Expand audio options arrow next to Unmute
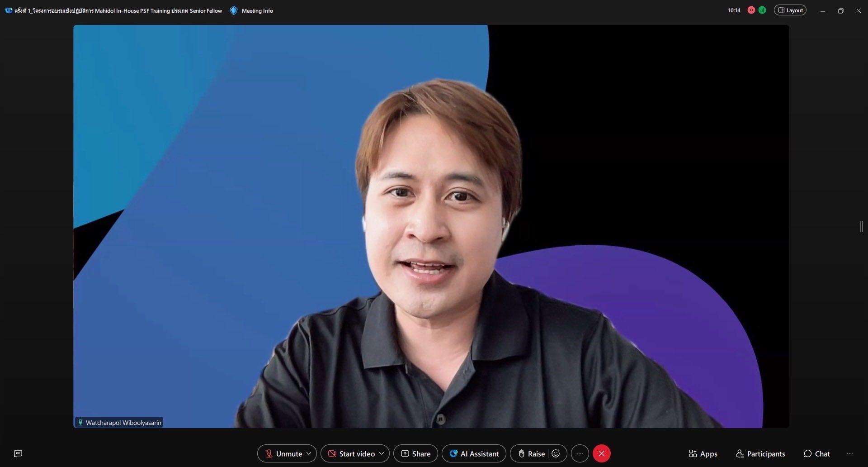This screenshot has width=868, height=467. (309, 453)
